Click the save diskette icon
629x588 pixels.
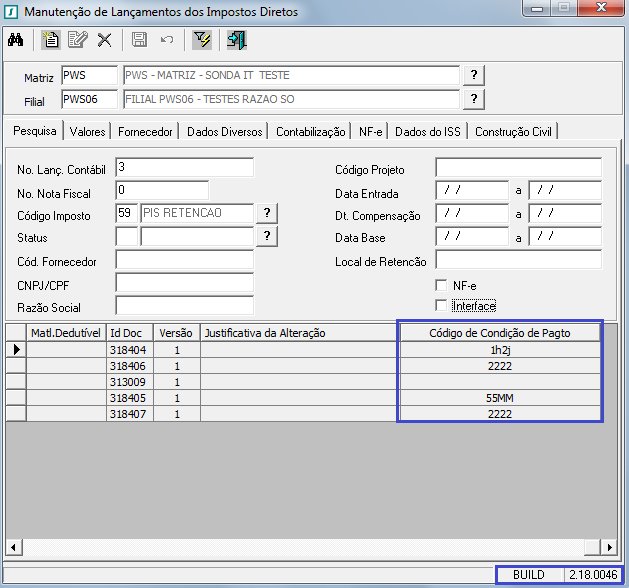click(x=140, y=40)
